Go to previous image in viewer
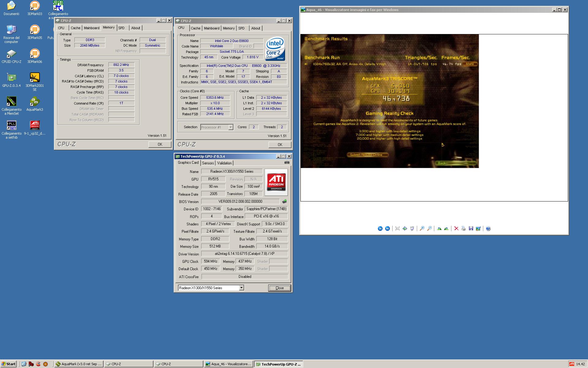 [x=380, y=228]
